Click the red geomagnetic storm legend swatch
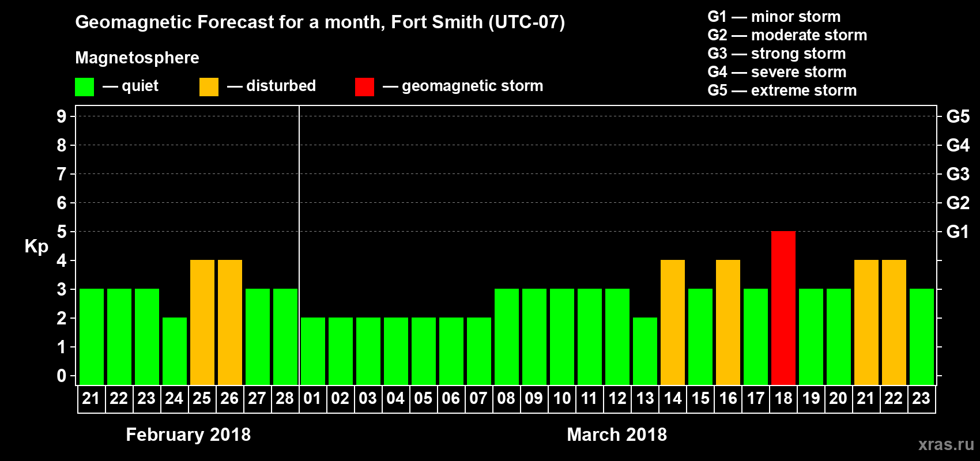980x461 pixels. click(x=365, y=87)
